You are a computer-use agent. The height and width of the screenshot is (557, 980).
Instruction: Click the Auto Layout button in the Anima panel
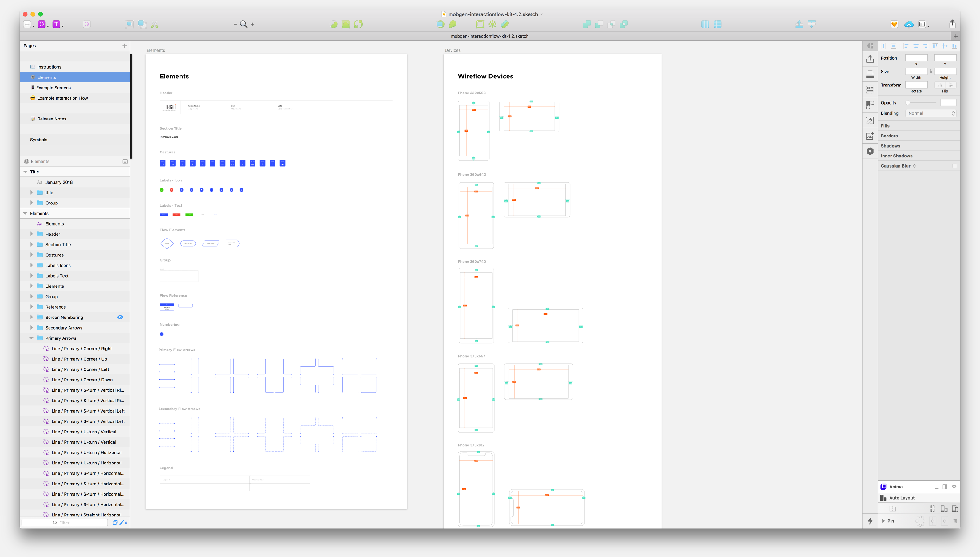coord(902,498)
